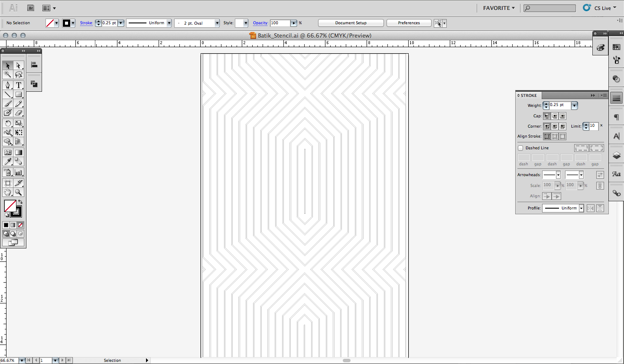The image size is (624, 364).
Task: Select the Rotate tool
Action: tap(7, 123)
